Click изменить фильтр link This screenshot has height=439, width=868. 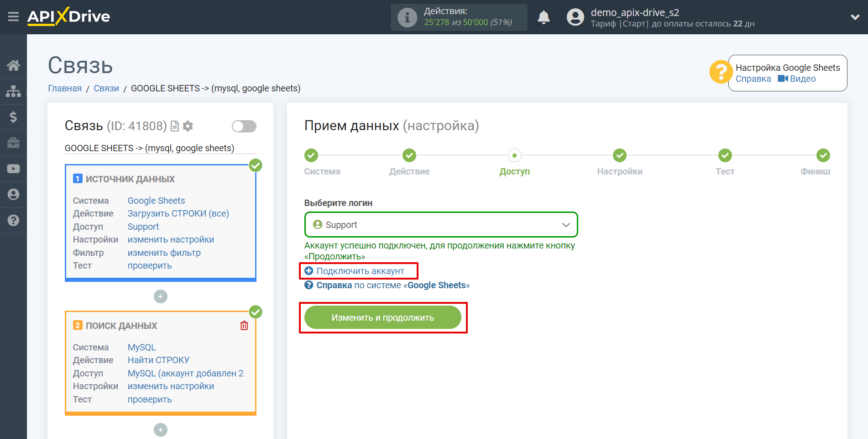click(x=164, y=253)
